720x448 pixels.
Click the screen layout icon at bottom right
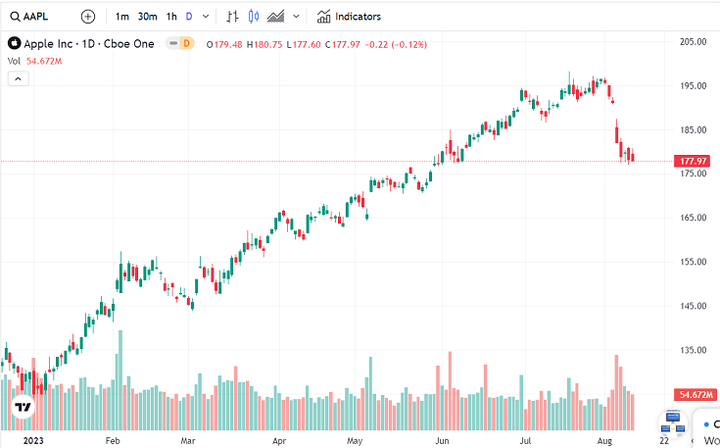click(x=673, y=423)
